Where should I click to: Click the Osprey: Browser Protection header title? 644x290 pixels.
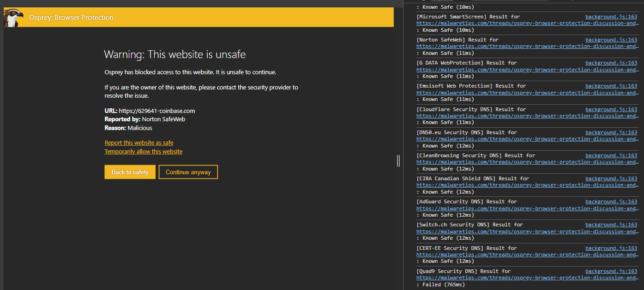point(71,18)
